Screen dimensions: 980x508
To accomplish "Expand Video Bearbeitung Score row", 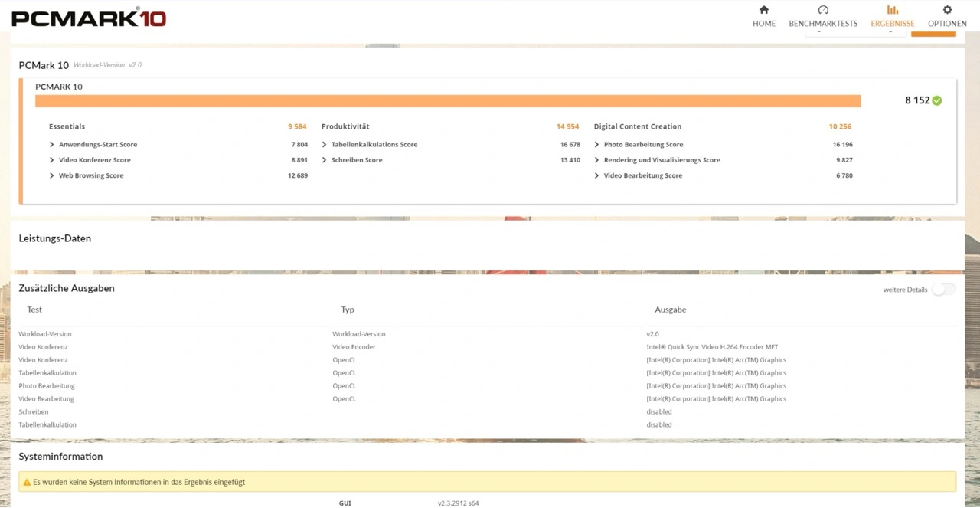I will tap(597, 175).
